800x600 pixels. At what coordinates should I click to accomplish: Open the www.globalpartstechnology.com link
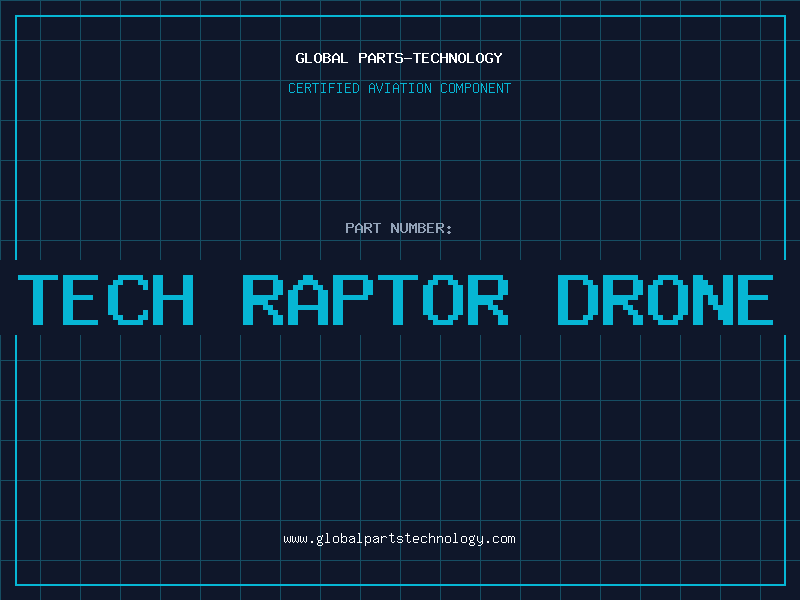coord(399,539)
